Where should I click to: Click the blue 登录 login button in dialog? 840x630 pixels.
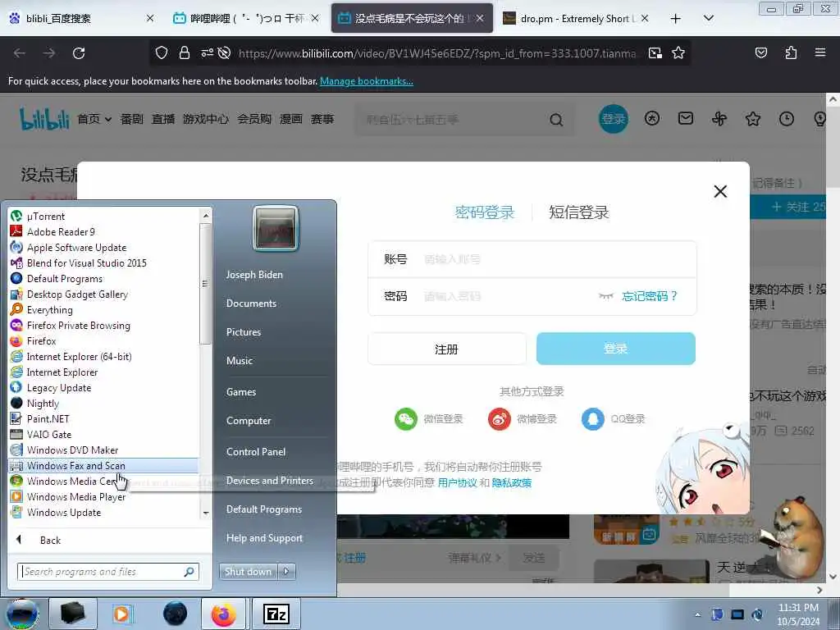[615, 349]
